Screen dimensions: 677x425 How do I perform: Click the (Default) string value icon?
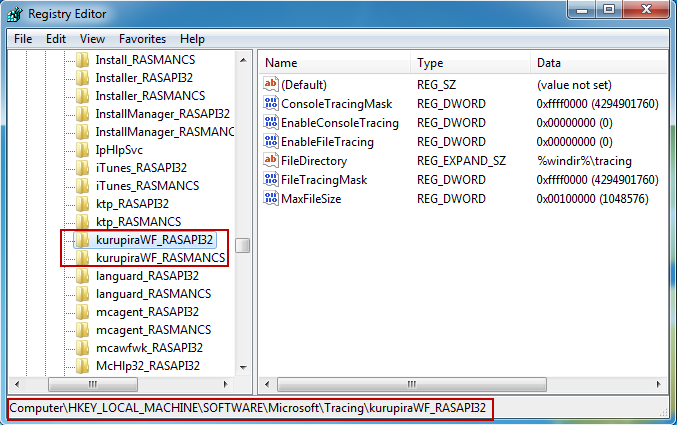271,84
